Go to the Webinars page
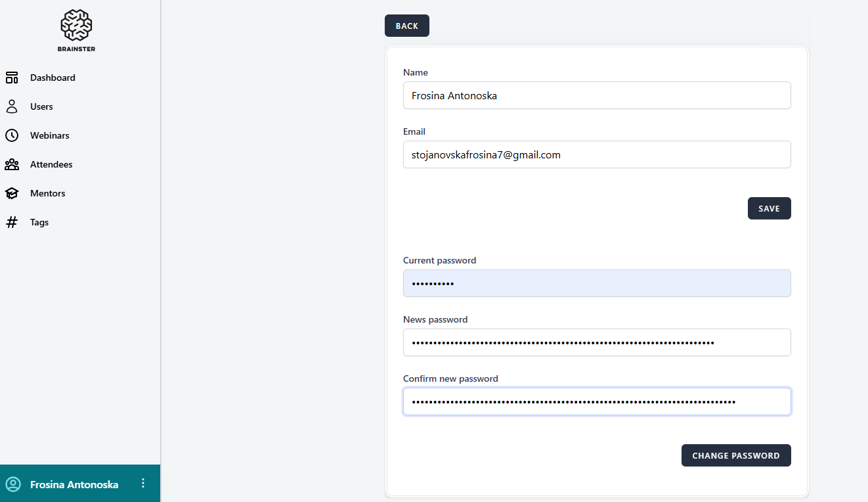The height and width of the screenshot is (502, 868). coord(50,135)
